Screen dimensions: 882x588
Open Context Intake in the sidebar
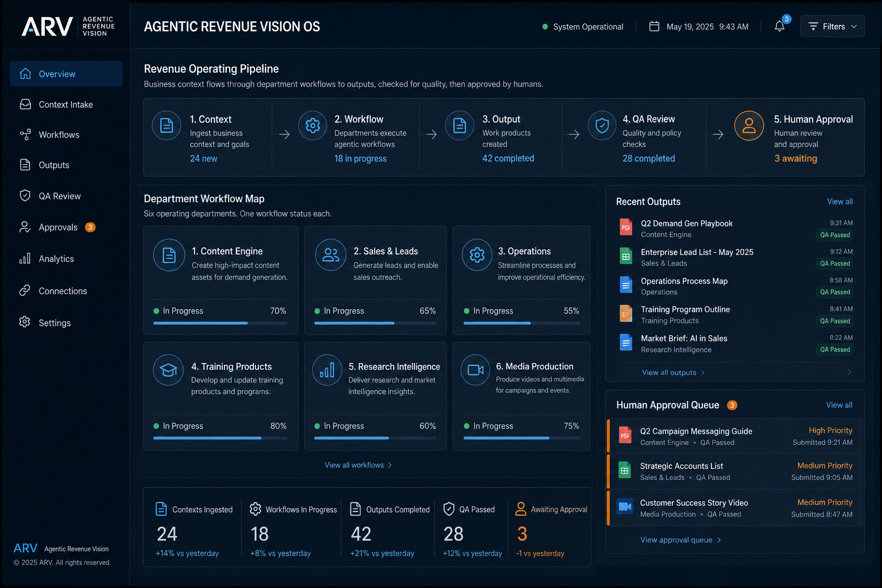coord(66,105)
